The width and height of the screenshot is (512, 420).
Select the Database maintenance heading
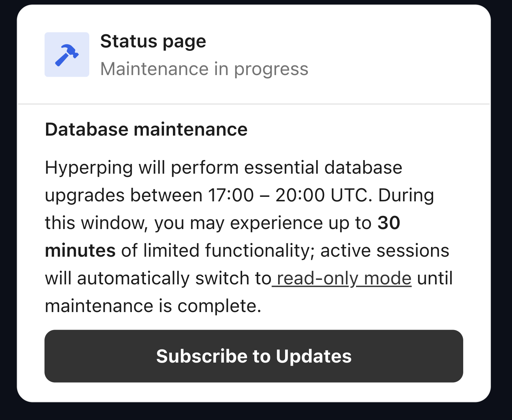146,129
